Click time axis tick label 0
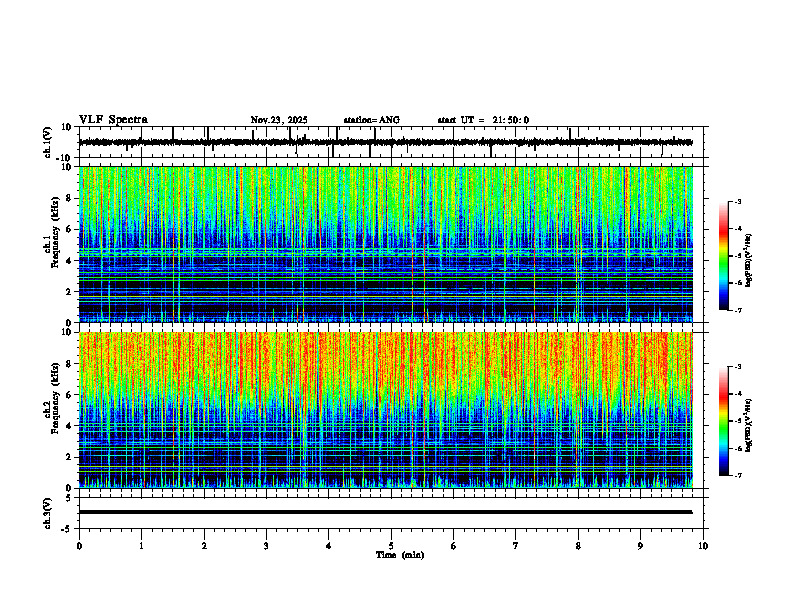The height and width of the screenshot is (612, 792). pos(79,546)
